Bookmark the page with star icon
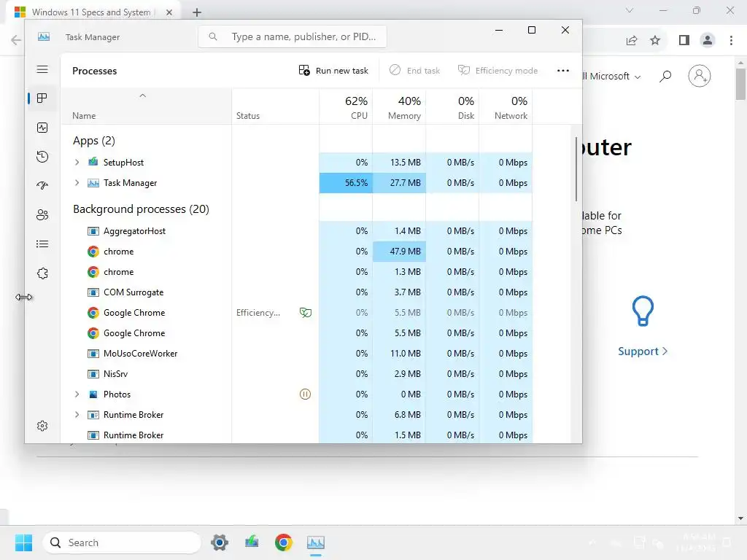Viewport: 747px width, 560px height. click(x=655, y=41)
